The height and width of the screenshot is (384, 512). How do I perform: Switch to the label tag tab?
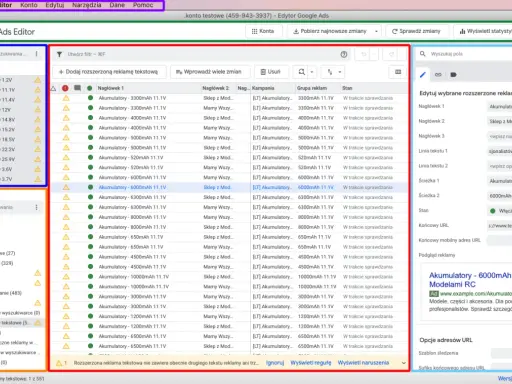click(x=453, y=75)
